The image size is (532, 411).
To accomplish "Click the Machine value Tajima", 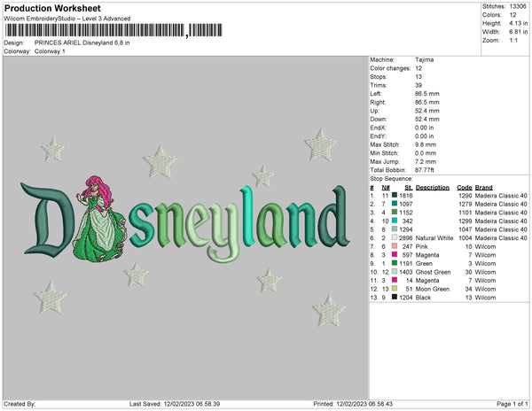I will click(424, 59).
